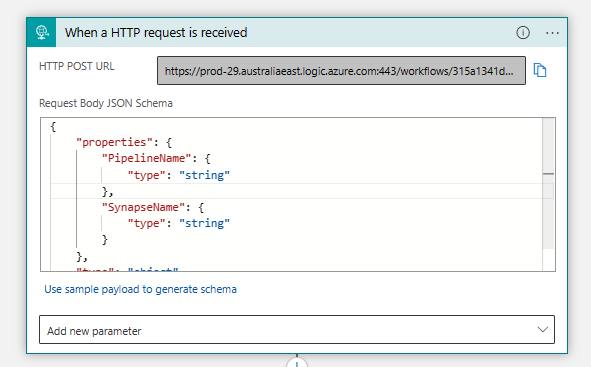
Task: Click the "properties" key in the schema
Action: pos(115,142)
